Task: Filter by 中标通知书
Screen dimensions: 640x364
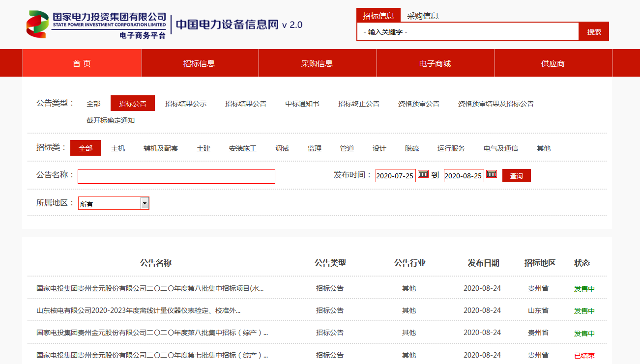Action: pos(302,104)
